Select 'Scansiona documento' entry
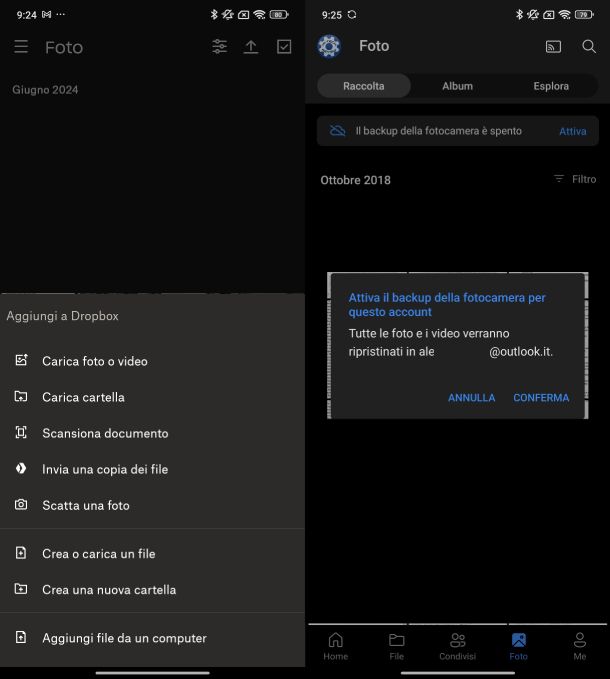 coord(152,433)
